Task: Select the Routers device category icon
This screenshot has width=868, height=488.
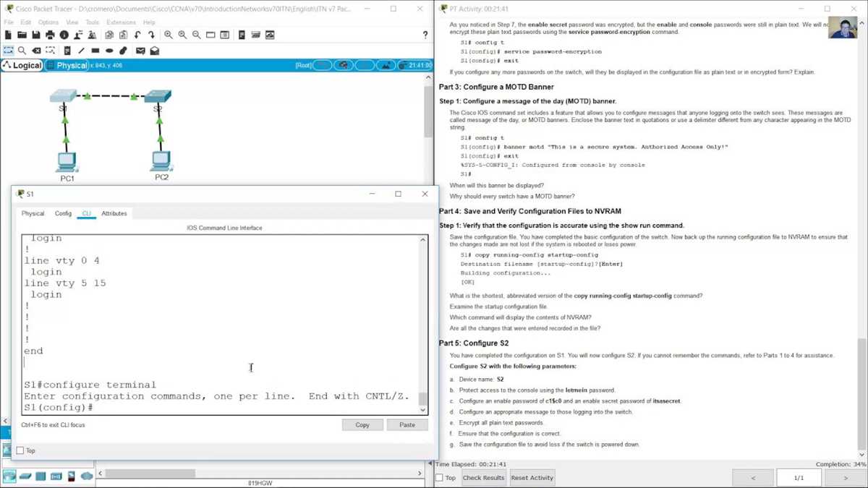Action: pyautogui.click(x=9, y=476)
